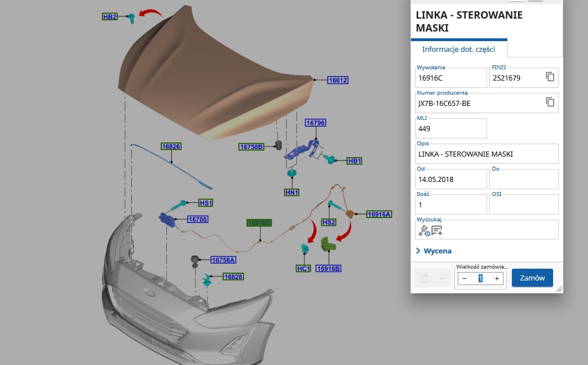Open the dropdown arrow next to share
588x365 pixels.
point(441,278)
